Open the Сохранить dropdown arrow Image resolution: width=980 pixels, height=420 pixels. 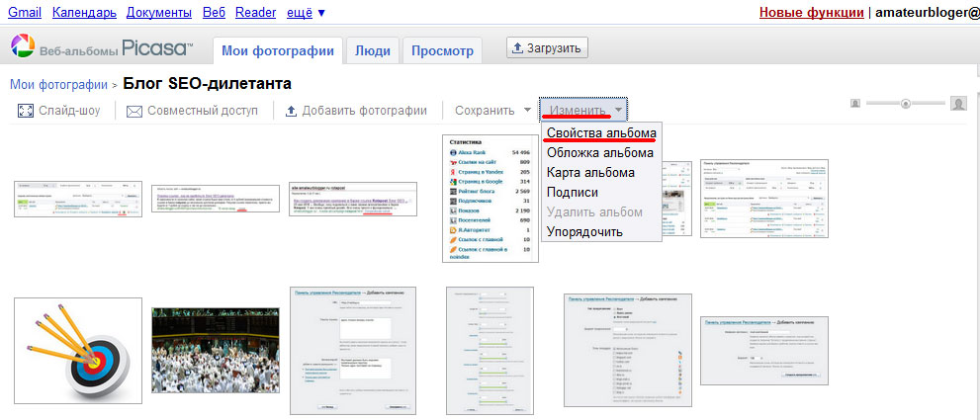(527, 111)
